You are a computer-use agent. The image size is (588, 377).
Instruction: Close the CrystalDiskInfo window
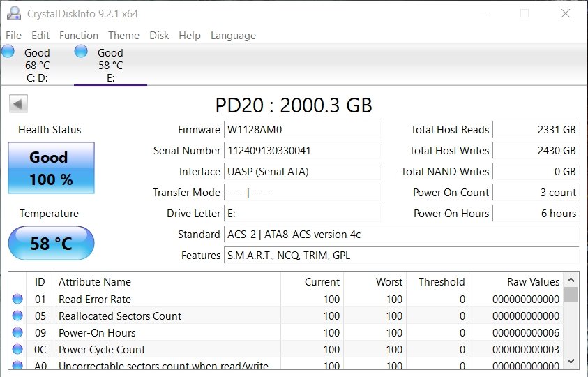point(566,13)
